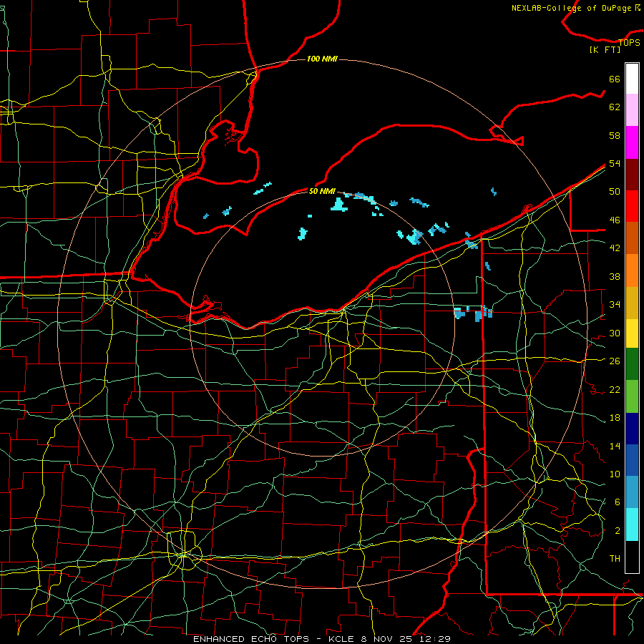Pick the light blue swatch in the echo tops scale
This screenshot has height=644, width=644.
(632, 492)
